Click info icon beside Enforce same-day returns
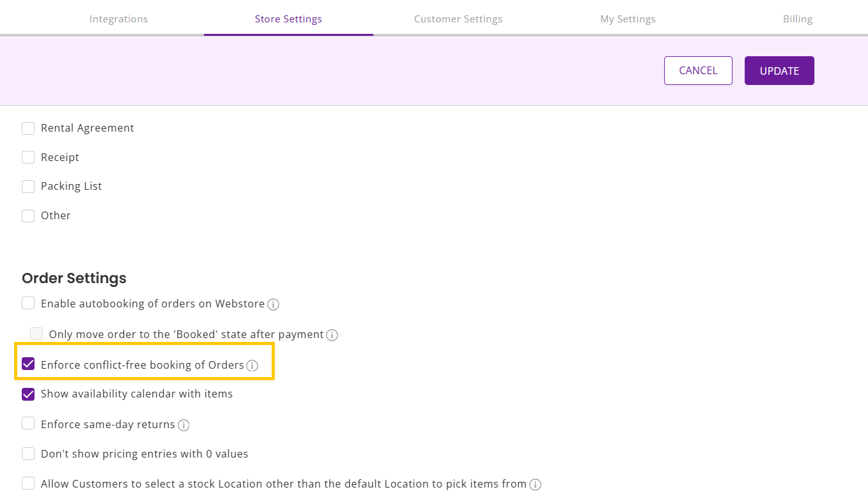 pyautogui.click(x=183, y=425)
